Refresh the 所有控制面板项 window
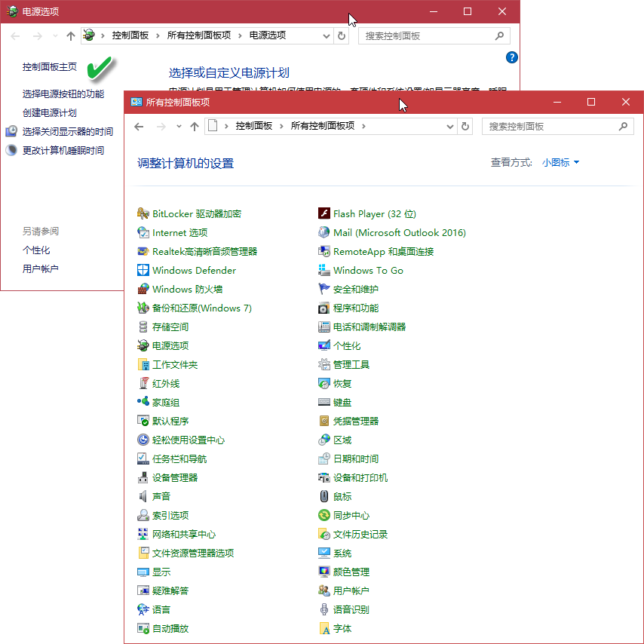 pos(465,127)
